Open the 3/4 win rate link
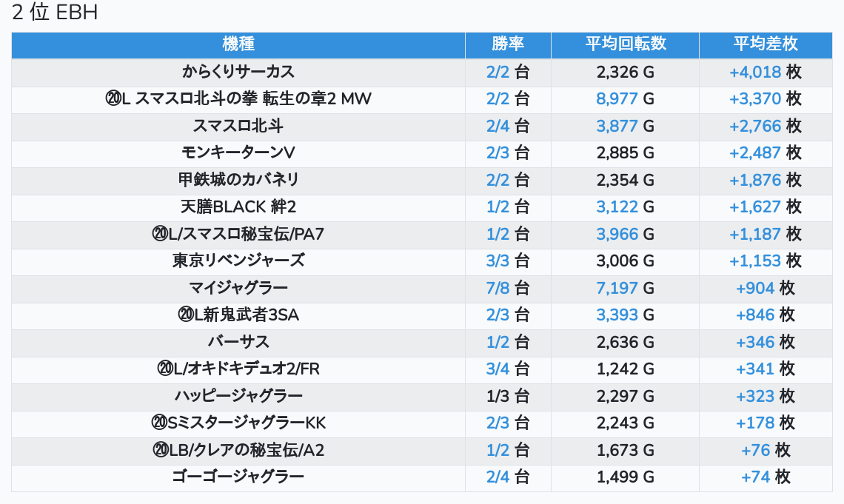The width and height of the screenshot is (844, 504). (498, 369)
